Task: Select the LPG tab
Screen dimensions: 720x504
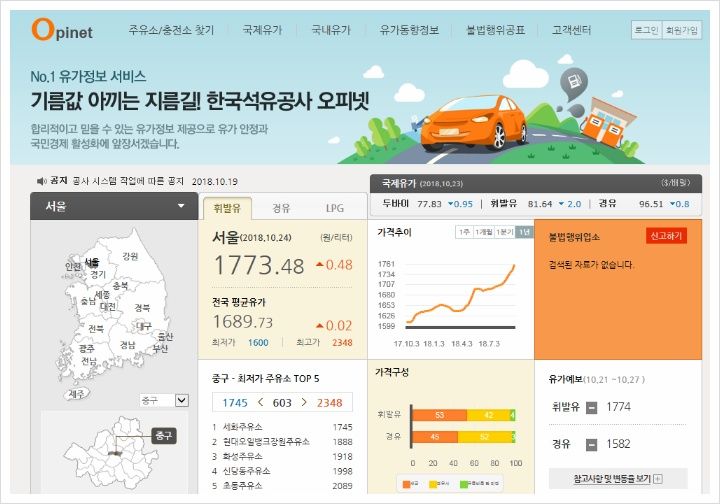Action: (x=335, y=208)
